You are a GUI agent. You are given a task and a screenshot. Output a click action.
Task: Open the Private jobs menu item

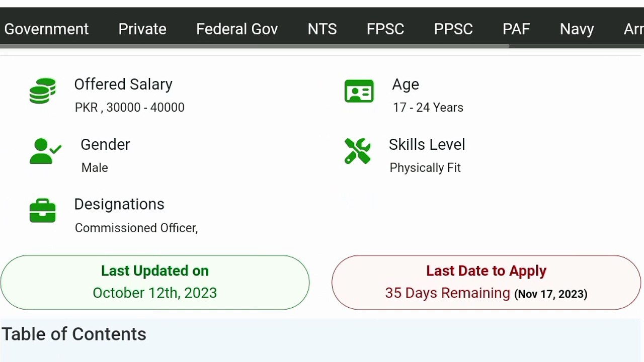142,29
